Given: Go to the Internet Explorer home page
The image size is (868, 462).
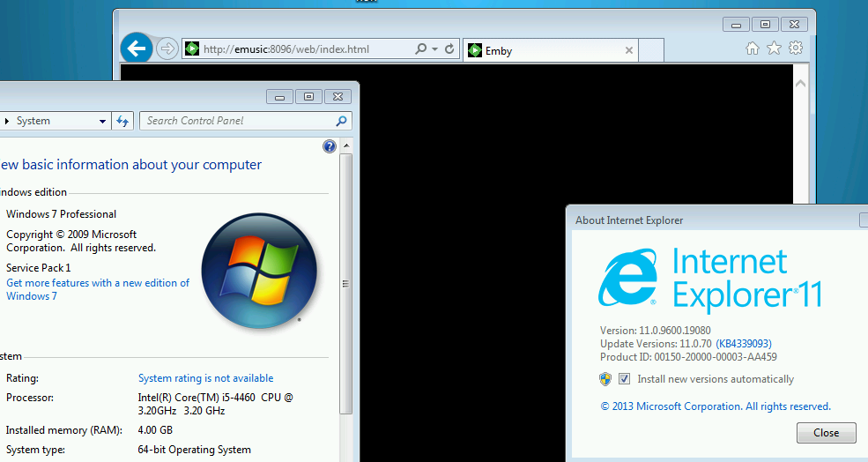Looking at the screenshot, I should click(753, 48).
